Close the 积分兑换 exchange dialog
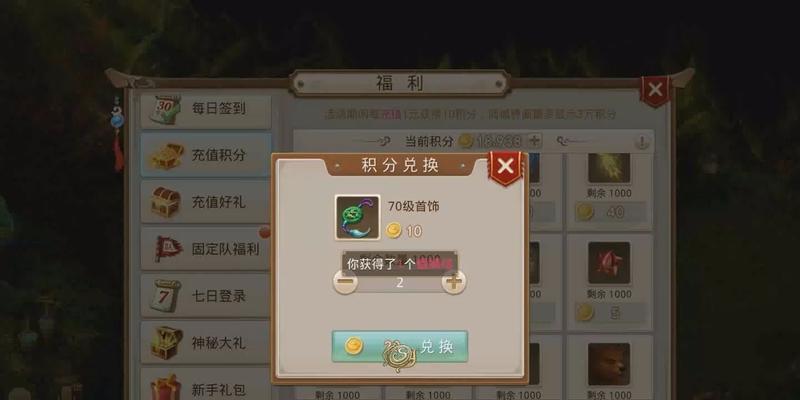 pyautogui.click(x=505, y=166)
